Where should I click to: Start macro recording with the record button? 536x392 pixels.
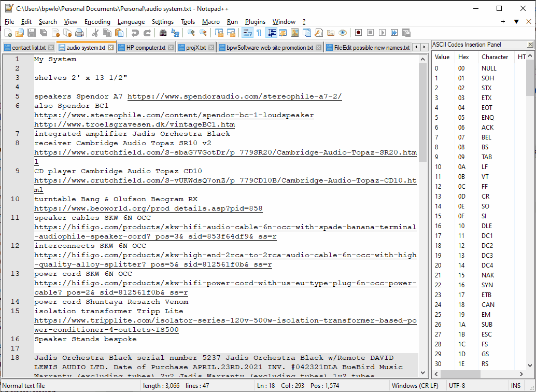(358, 33)
